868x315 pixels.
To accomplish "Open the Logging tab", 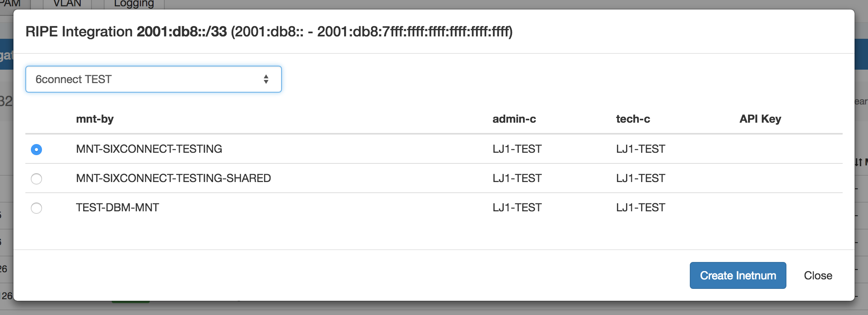I will (x=134, y=4).
